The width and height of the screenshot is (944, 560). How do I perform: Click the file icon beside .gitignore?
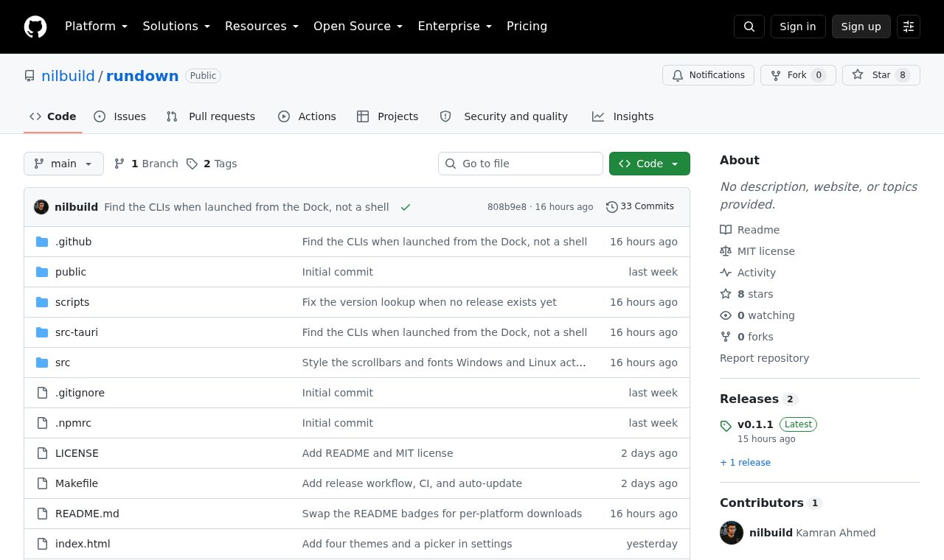pyautogui.click(x=42, y=393)
